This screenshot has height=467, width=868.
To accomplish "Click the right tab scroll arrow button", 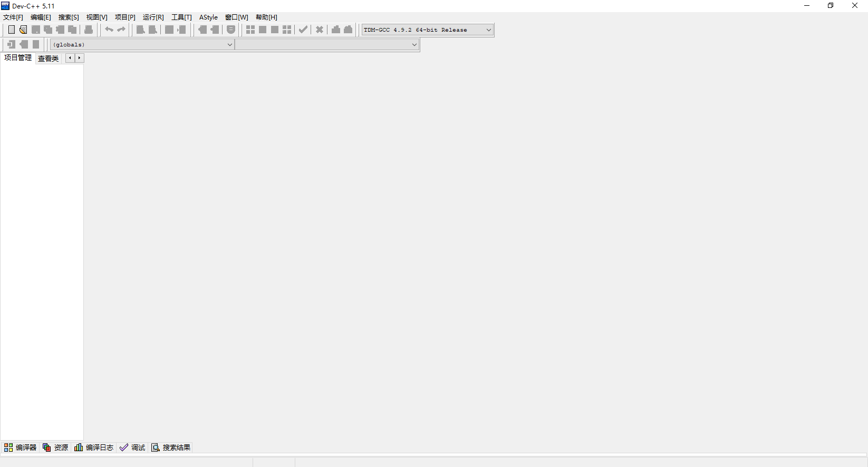I will pyautogui.click(x=80, y=58).
